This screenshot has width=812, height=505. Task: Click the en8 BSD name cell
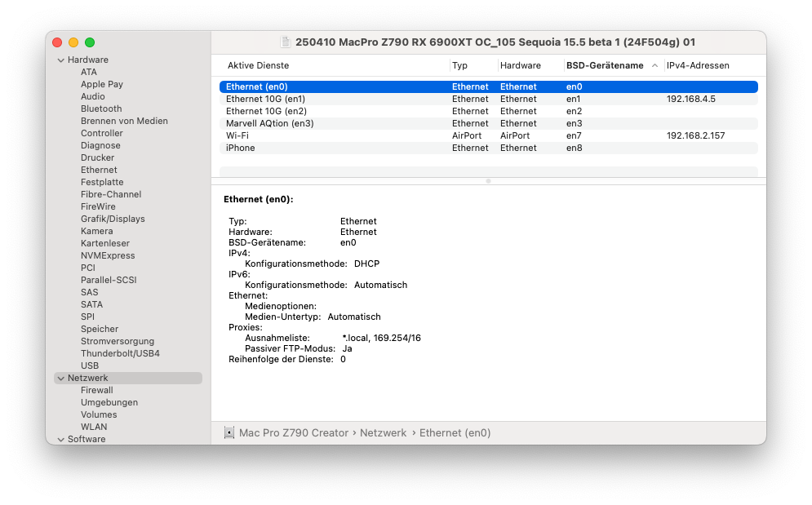(574, 148)
